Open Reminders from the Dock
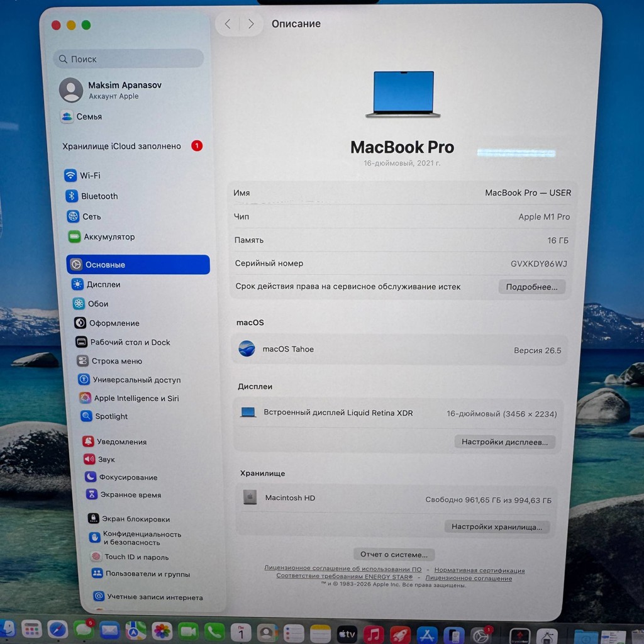Screen dimensions: 644x644 point(294,633)
